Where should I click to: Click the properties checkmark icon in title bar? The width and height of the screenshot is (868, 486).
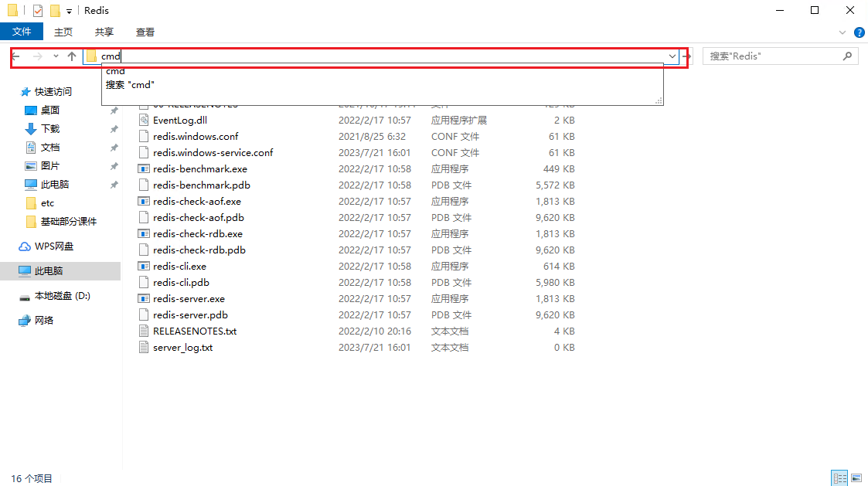pos(38,11)
